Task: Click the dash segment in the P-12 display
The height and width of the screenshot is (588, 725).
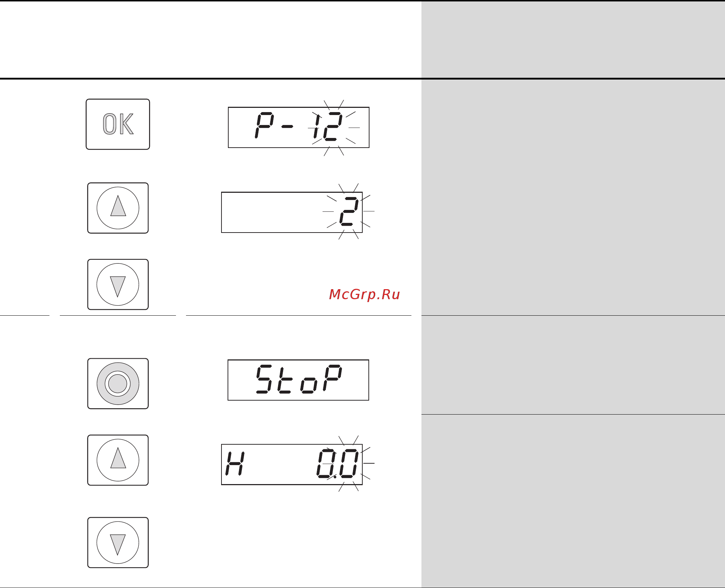Action: (x=287, y=126)
